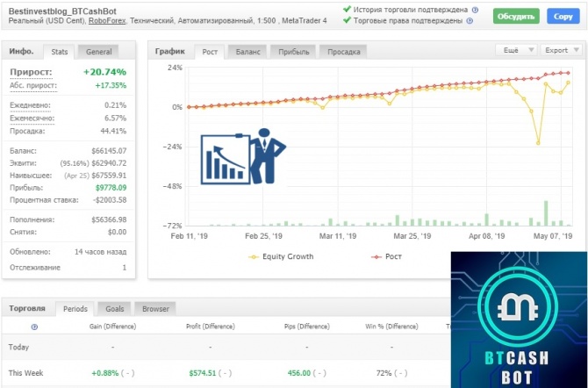Click the help icon beside История торговли подтверждена

[x=475, y=11]
